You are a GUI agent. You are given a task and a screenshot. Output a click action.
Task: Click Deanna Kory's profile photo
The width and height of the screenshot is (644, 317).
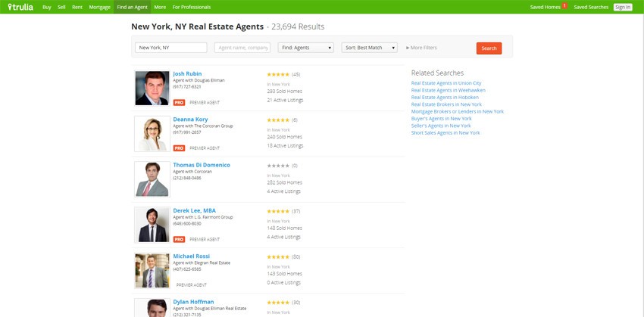click(x=152, y=134)
